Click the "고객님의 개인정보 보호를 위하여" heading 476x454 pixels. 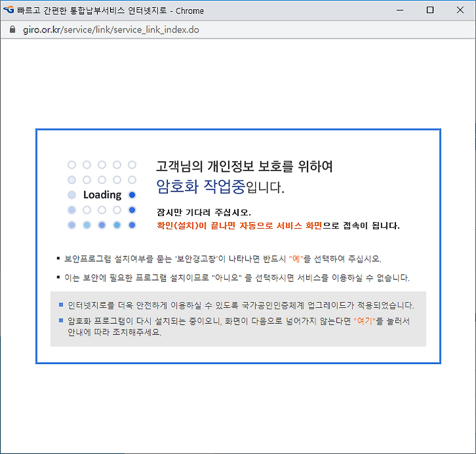coord(245,167)
